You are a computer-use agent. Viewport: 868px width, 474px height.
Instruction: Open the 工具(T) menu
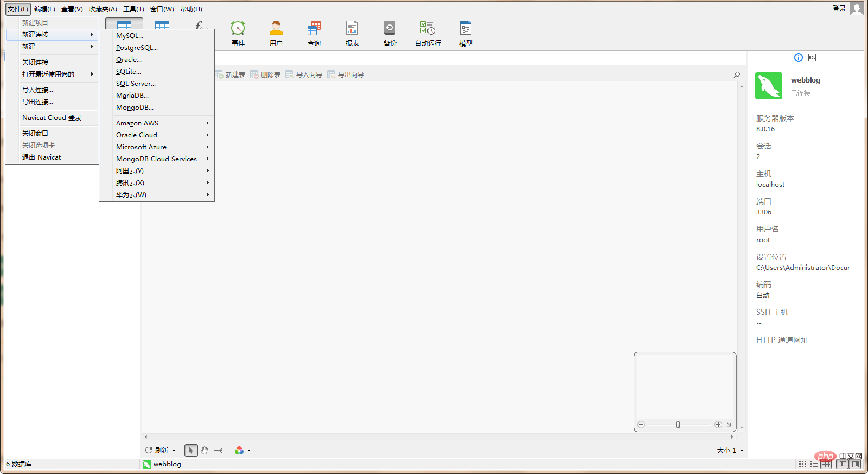pyautogui.click(x=133, y=9)
